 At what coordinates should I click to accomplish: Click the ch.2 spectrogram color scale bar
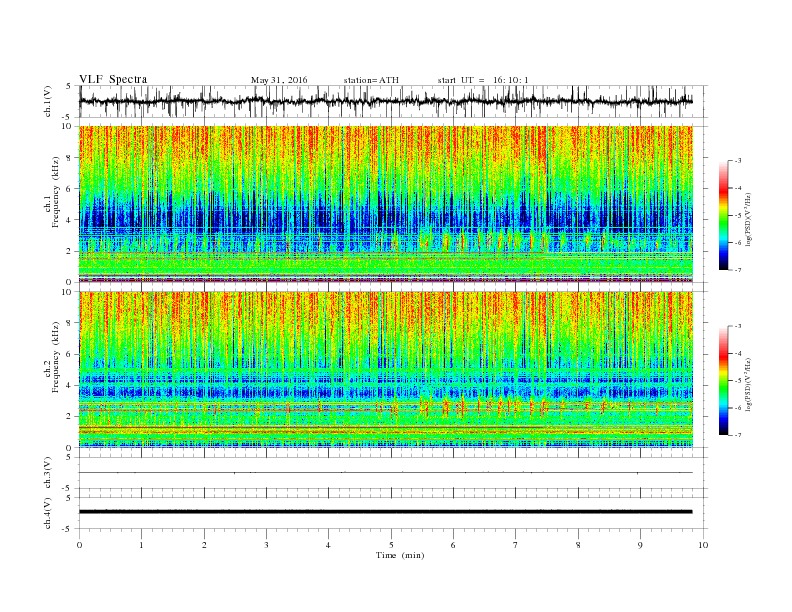[723, 380]
